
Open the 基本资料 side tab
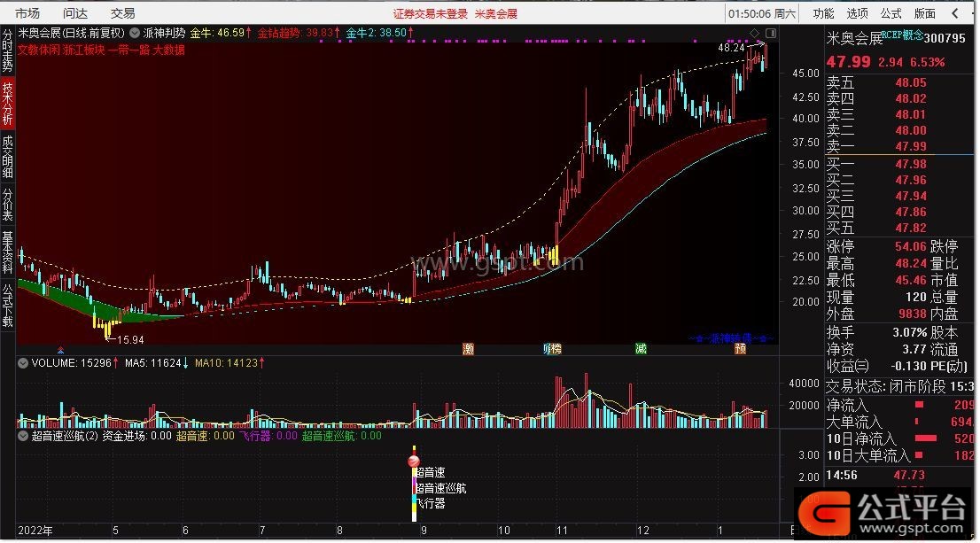[7, 252]
